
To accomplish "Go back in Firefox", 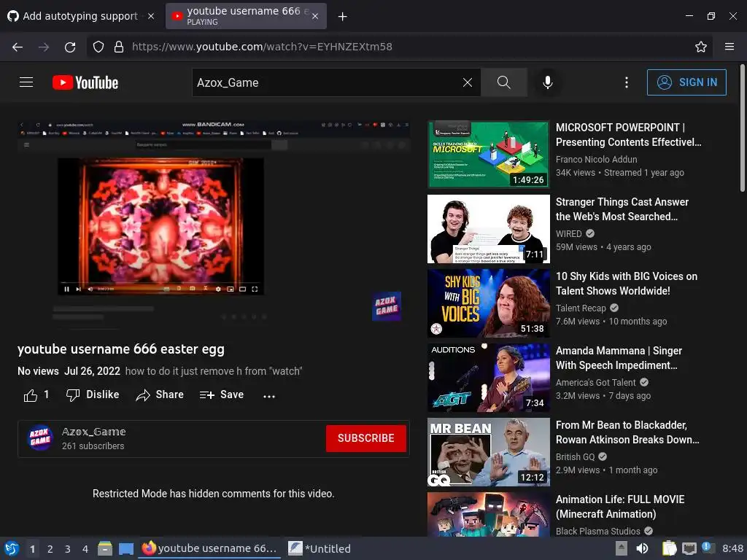I will point(18,47).
